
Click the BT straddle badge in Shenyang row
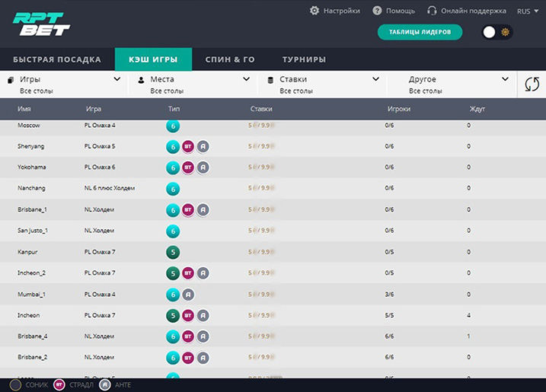pos(188,146)
